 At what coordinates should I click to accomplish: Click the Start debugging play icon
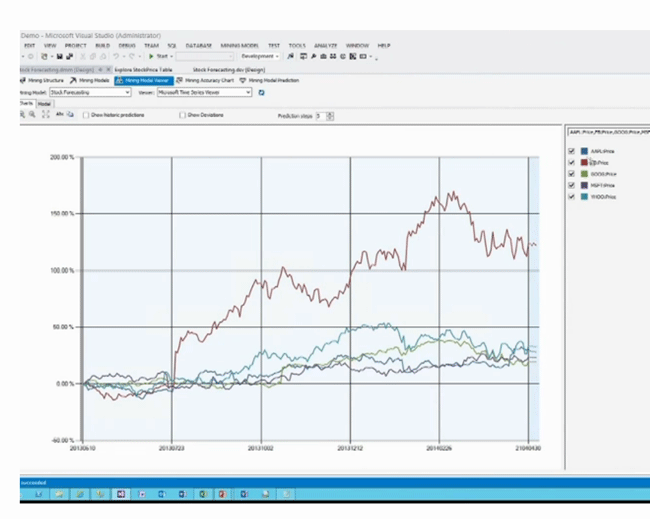click(x=151, y=56)
